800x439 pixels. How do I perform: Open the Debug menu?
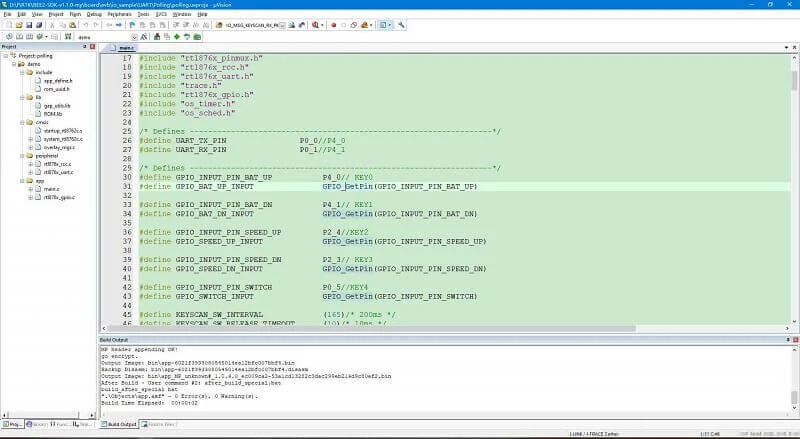[x=94, y=14]
